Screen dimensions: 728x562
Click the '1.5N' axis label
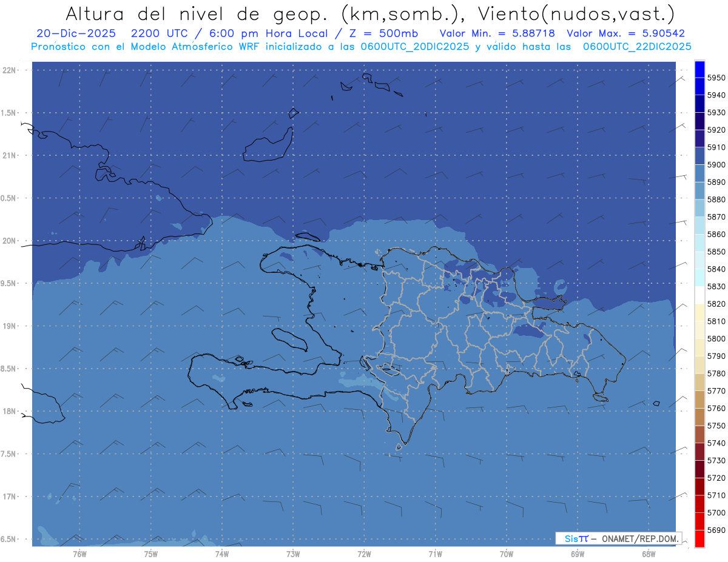(8, 113)
